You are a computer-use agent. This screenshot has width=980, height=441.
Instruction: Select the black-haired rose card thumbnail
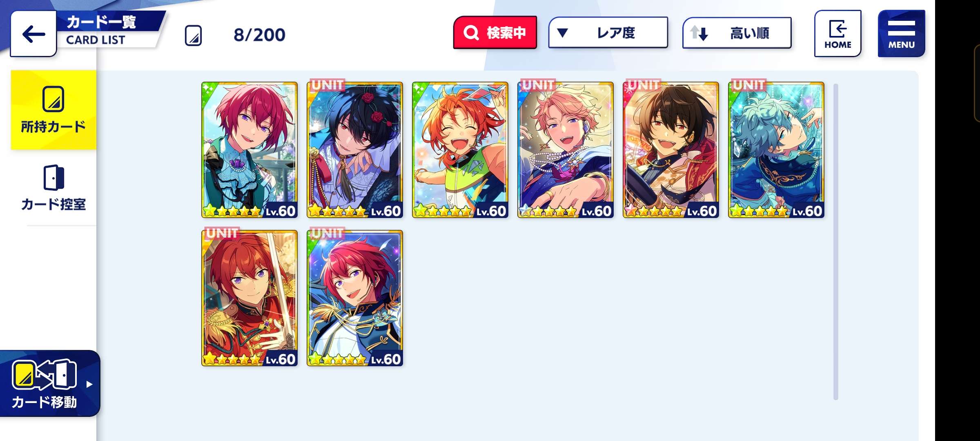355,150
